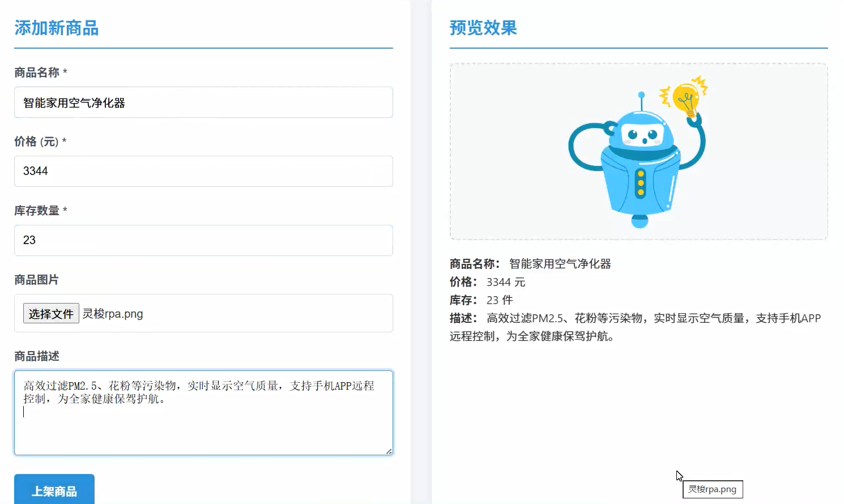Click the 库存数量 input showing 23
844x504 pixels.
coord(203,240)
